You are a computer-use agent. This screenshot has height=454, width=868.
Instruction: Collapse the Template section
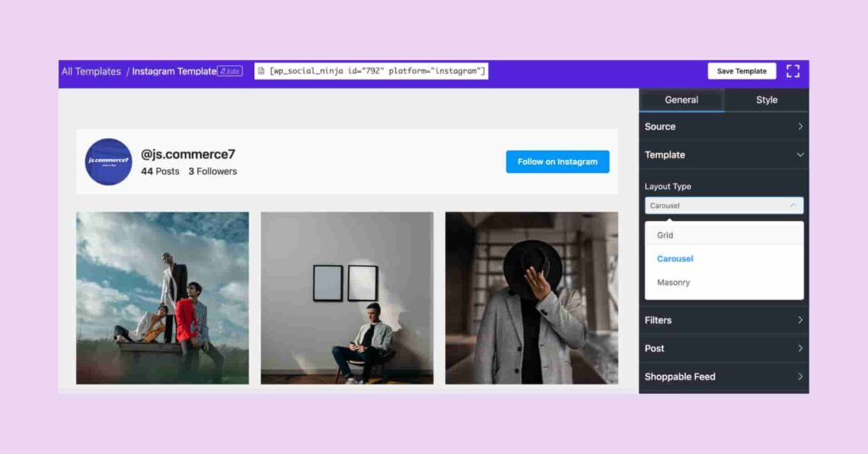724,155
